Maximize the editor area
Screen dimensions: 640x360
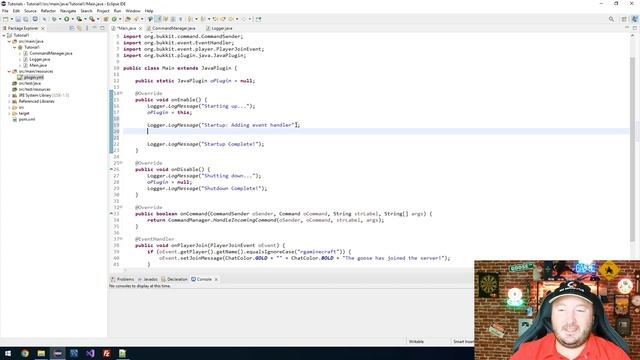coord(635,28)
